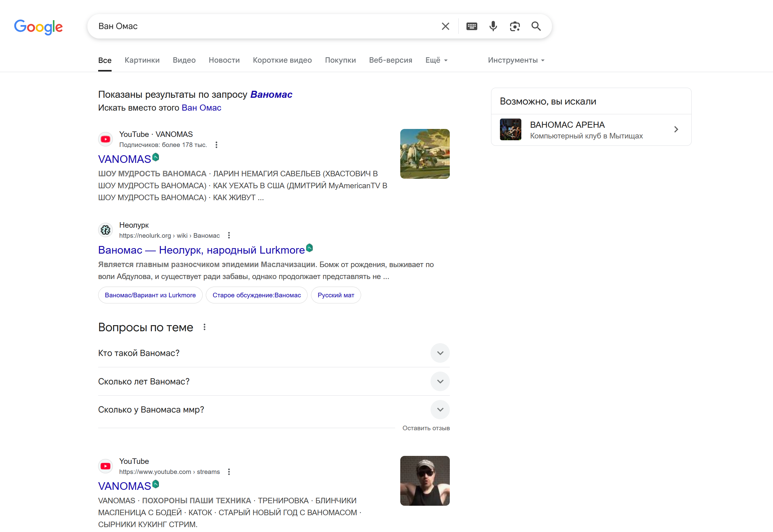Click the YouTube favicon of the streams result

point(105,466)
